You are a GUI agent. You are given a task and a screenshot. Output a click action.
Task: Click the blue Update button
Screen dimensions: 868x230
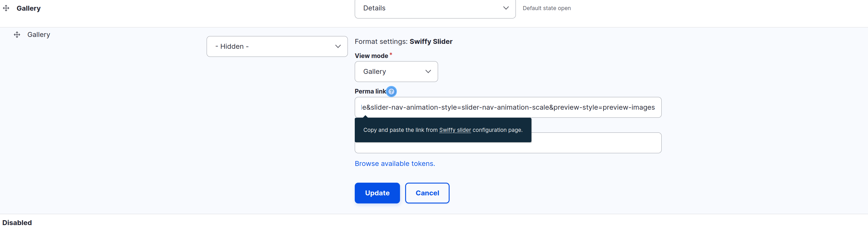click(378, 193)
